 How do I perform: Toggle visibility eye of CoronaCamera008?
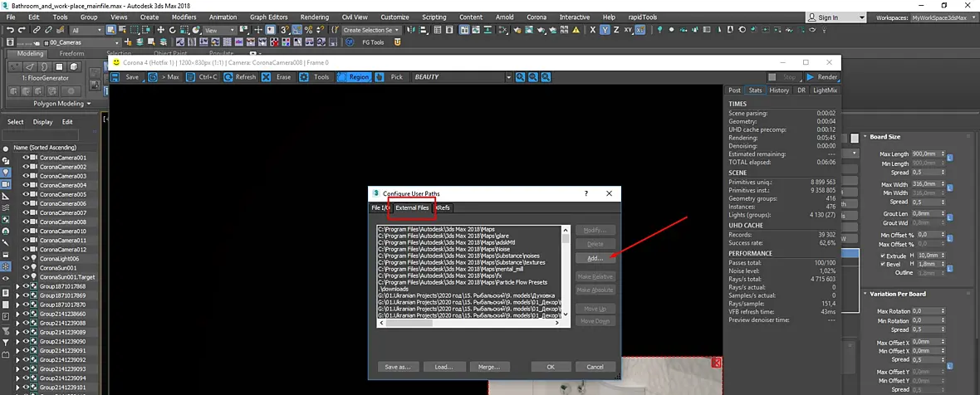click(x=27, y=222)
